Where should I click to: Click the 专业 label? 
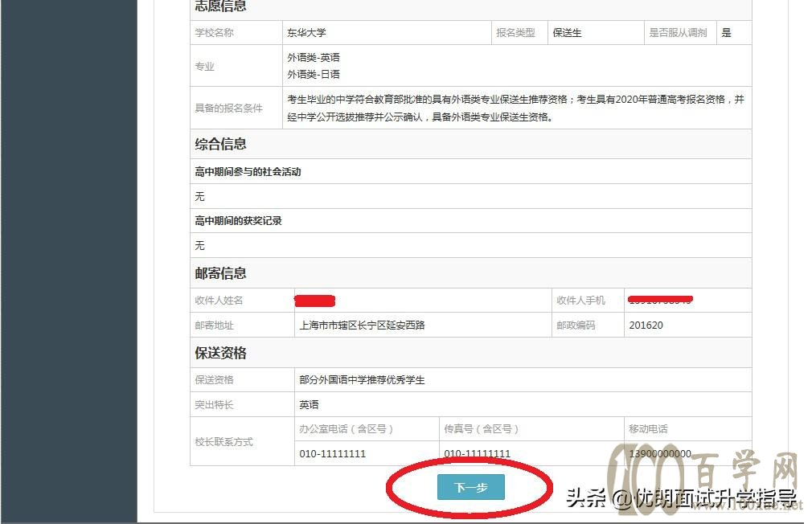pyautogui.click(x=204, y=66)
